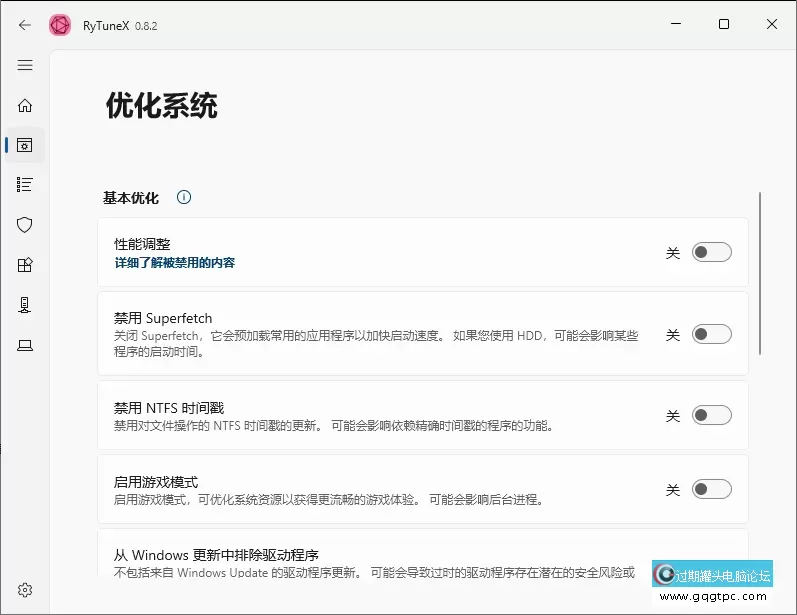Maximize the RyTuneX window
The height and width of the screenshot is (615, 797).
[x=724, y=25]
